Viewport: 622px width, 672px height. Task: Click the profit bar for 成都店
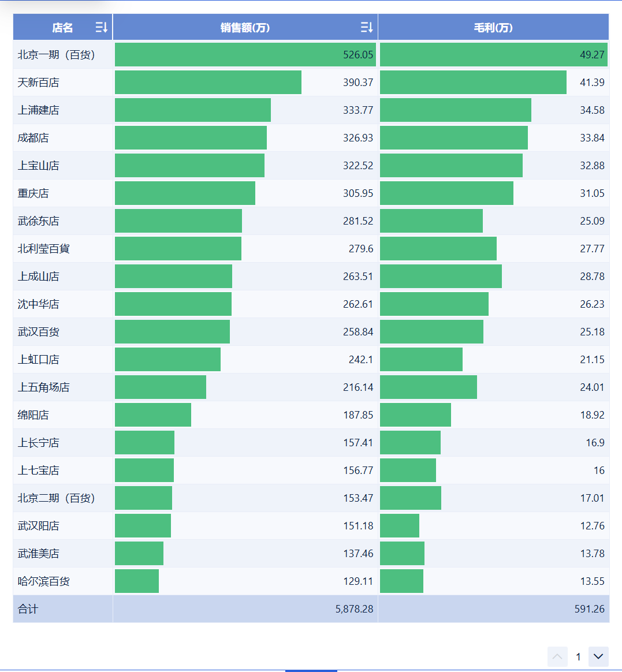(453, 138)
